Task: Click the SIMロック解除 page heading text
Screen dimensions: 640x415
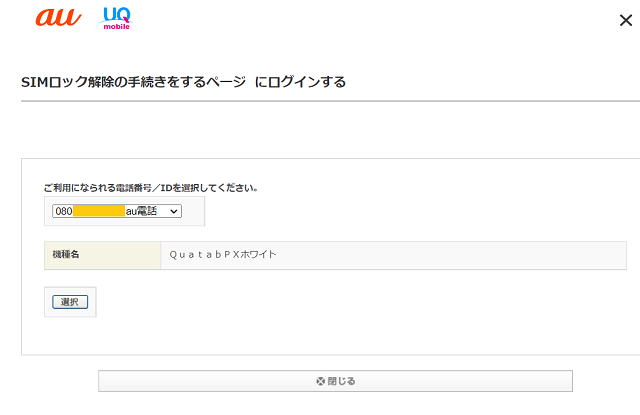Action: (x=133, y=82)
